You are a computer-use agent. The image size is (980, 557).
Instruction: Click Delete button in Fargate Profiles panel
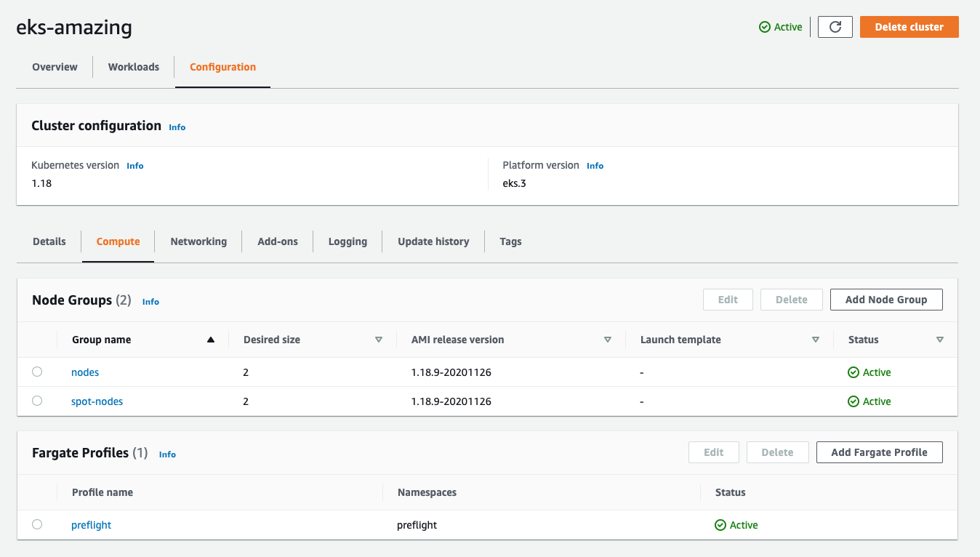pos(777,452)
